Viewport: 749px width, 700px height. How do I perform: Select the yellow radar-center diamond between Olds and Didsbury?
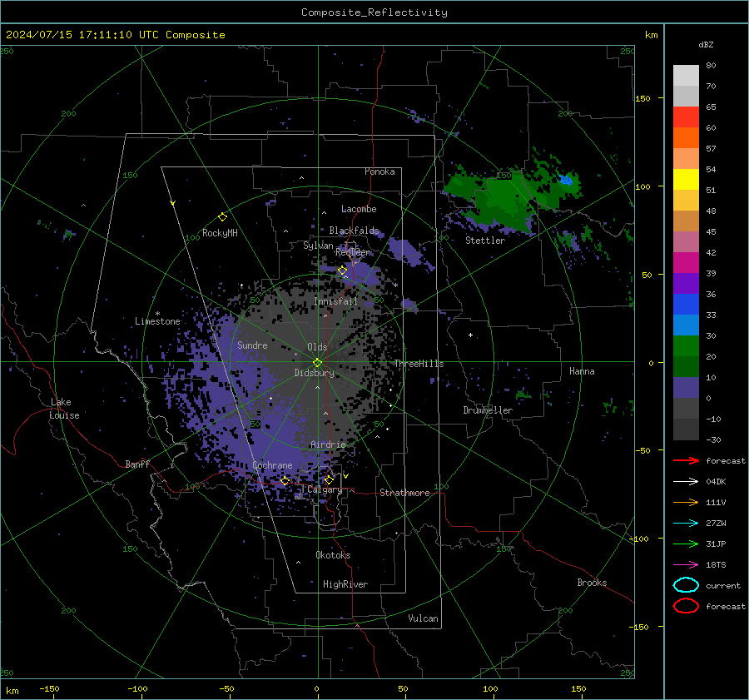317,363
